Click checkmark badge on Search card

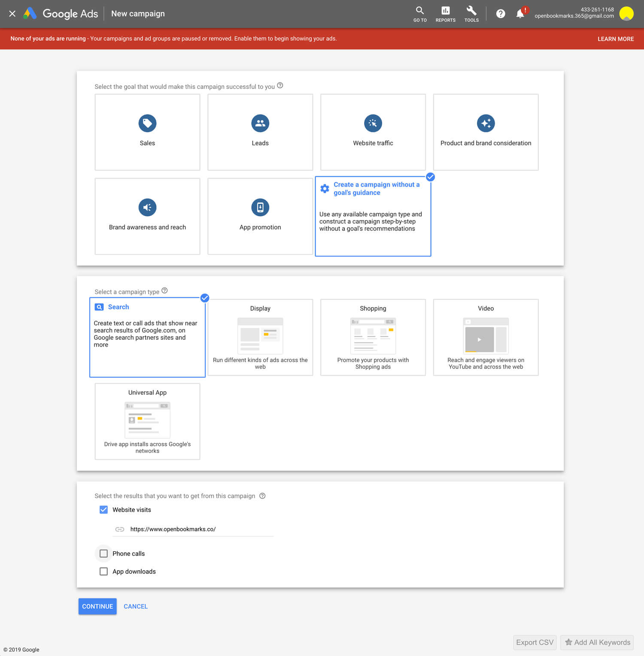point(205,298)
